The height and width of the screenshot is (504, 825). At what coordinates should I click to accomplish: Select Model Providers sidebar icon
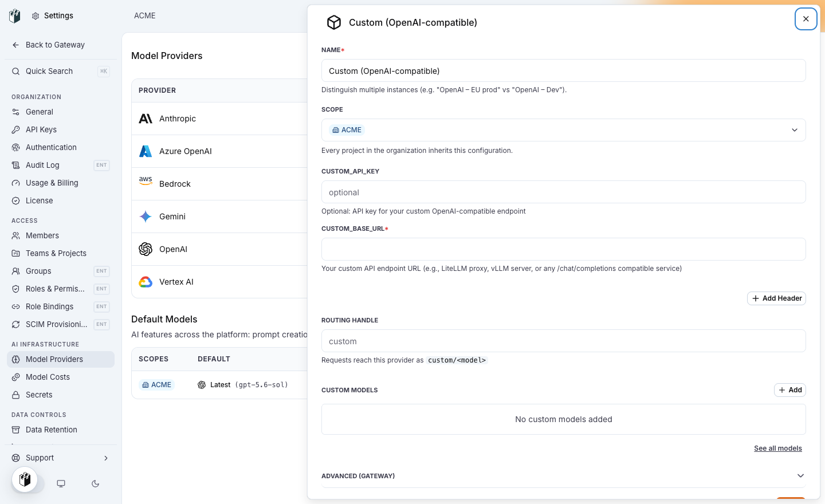(16, 360)
